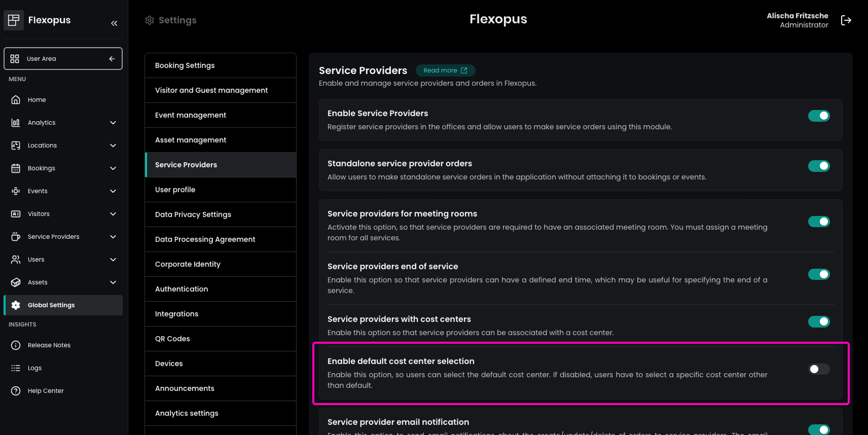Open Release Notes info icon
Screen dimensions: 868x435
16,345
